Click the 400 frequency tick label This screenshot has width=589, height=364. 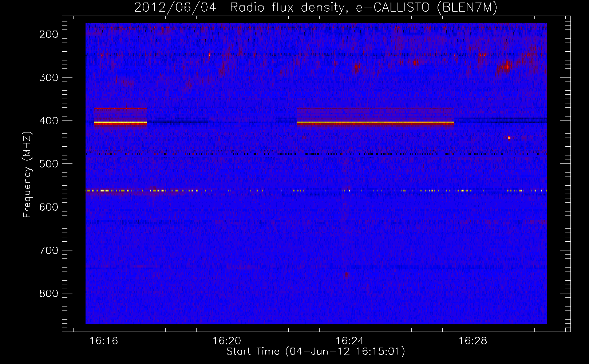click(x=48, y=121)
